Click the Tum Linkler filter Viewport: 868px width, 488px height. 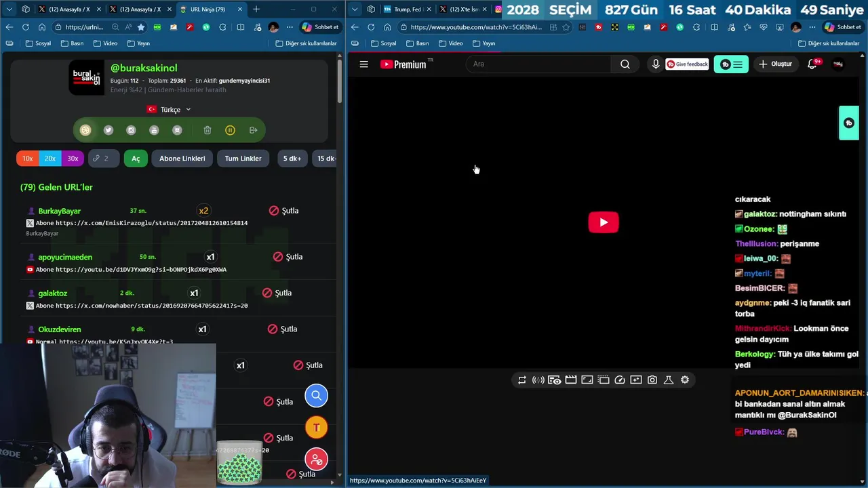(243, 159)
